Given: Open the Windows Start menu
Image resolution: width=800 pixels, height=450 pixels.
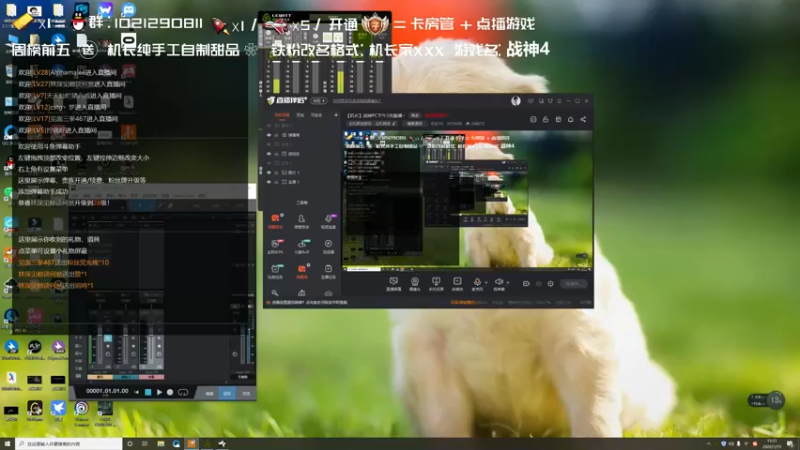Looking at the screenshot, I should click(7, 444).
